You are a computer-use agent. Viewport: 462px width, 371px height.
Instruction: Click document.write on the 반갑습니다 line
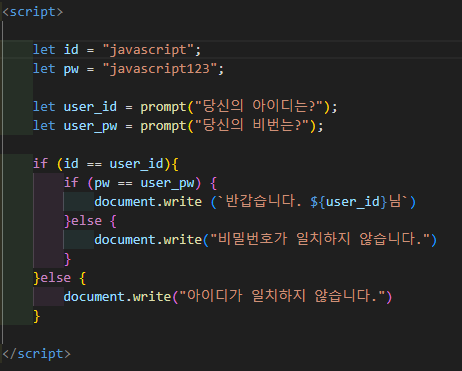coord(148,202)
